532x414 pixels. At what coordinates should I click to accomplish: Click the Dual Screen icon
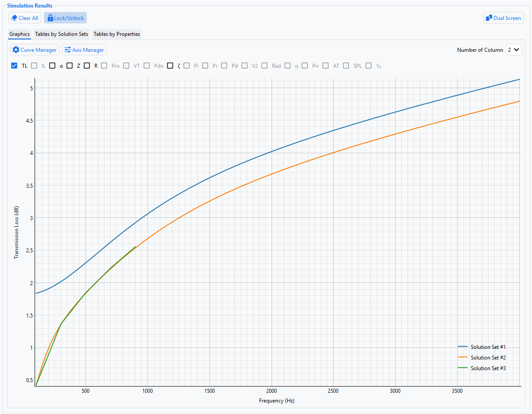(x=489, y=18)
